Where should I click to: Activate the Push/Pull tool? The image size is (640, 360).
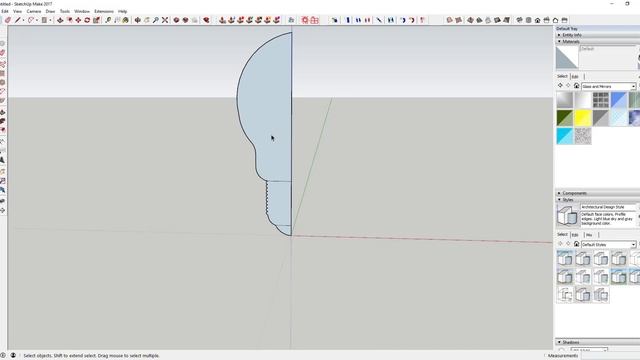(60, 20)
